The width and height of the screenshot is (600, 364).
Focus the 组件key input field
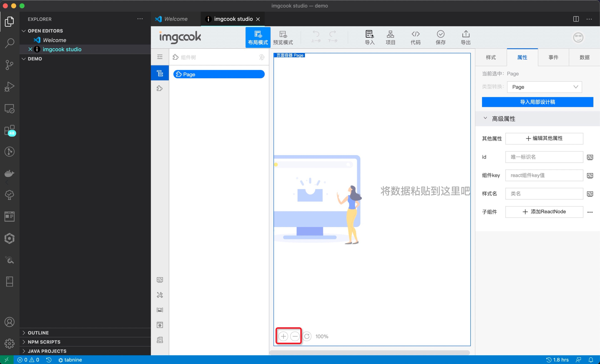(x=544, y=175)
